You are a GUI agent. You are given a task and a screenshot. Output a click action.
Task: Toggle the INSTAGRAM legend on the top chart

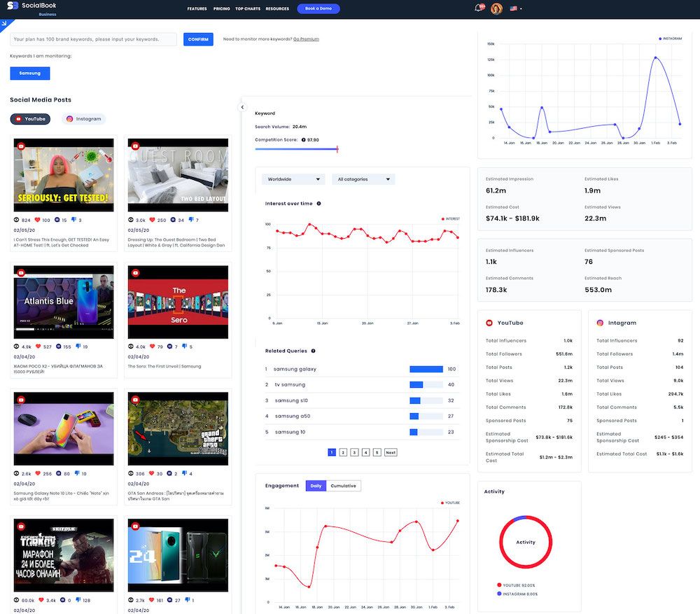coord(671,39)
